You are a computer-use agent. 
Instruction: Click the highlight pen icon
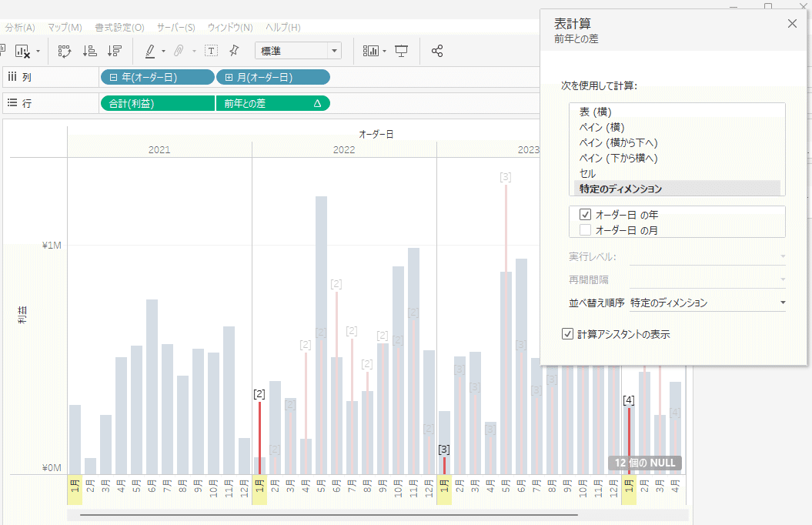150,51
